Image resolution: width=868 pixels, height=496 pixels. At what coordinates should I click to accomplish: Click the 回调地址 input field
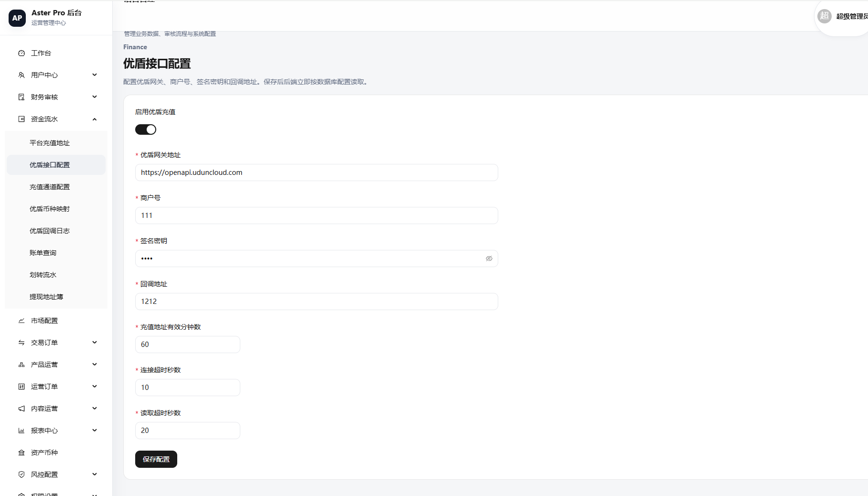[317, 302]
